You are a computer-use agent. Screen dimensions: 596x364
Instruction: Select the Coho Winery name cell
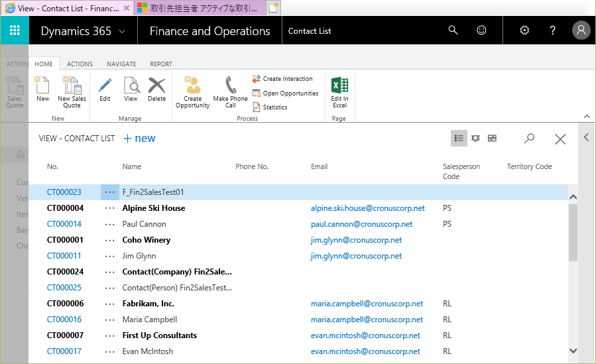(147, 240)
